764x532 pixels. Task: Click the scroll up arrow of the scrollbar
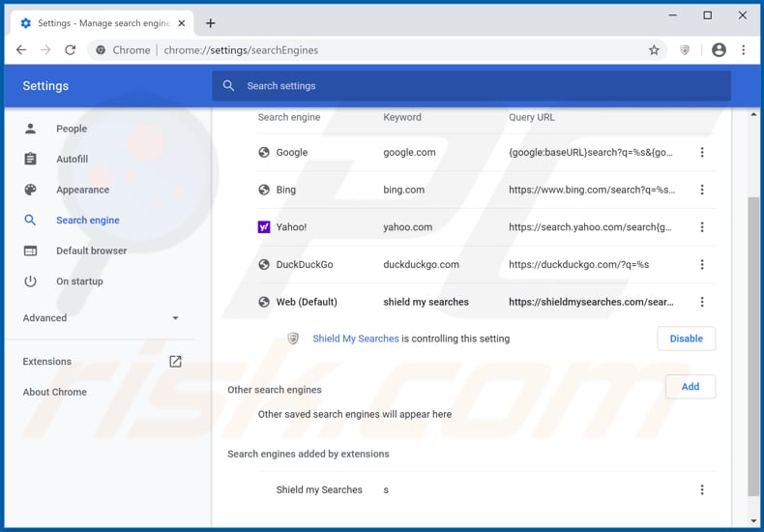pos(753,115)
